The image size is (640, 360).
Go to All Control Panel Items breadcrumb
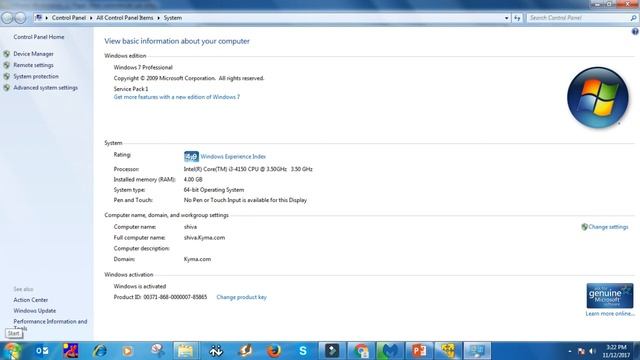click(124, 18)
